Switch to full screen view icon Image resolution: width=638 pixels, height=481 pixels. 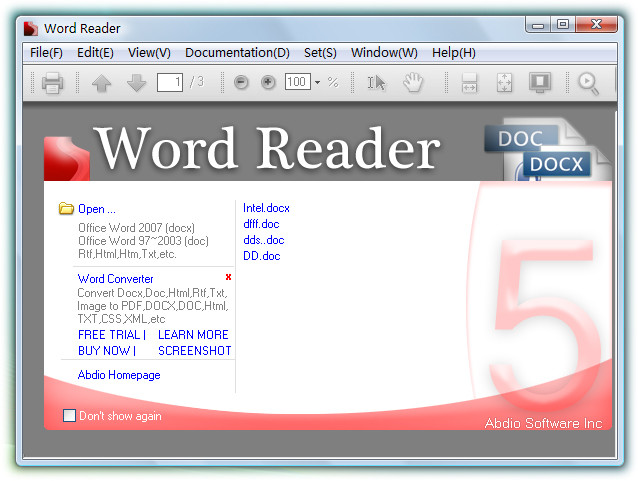point(540,83)
